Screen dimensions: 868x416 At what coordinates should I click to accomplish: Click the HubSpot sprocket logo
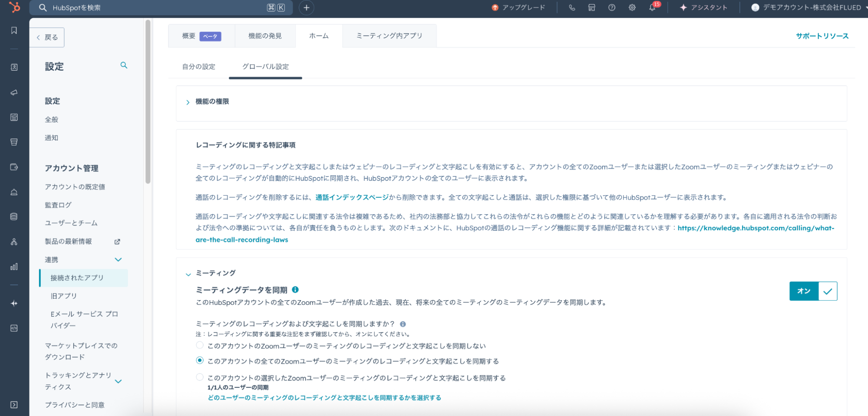click(14, 7)
